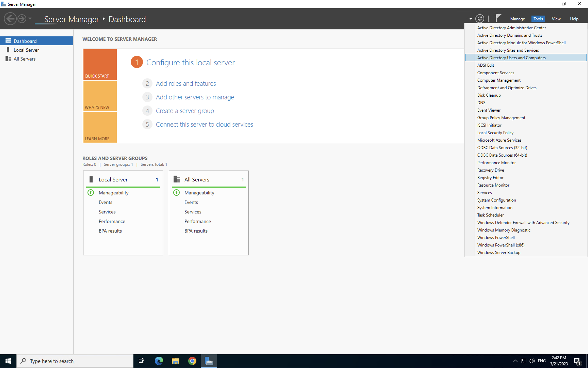Open the Manage menu
Screen dimensions: 588x368
pyautogui.click(x=518, y=19)
